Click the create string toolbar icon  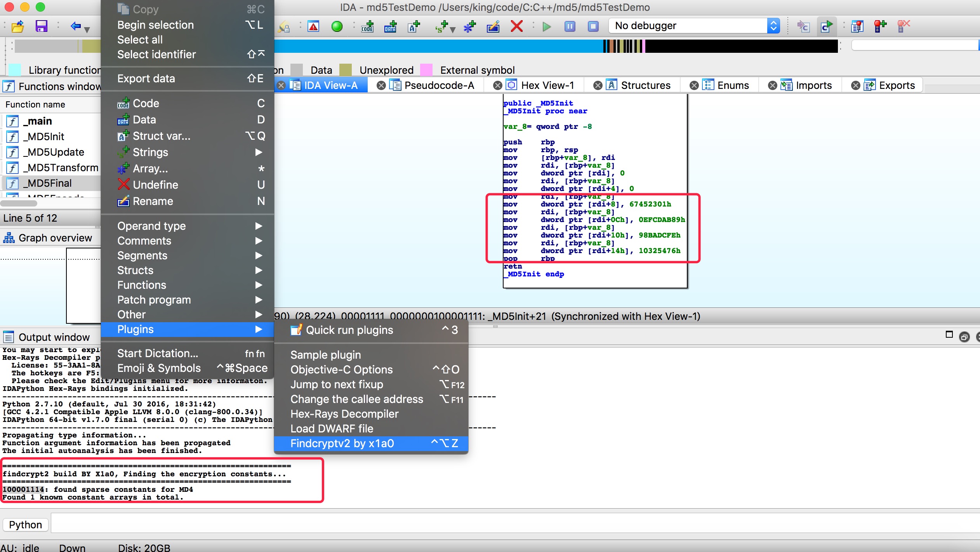point(442,26)
